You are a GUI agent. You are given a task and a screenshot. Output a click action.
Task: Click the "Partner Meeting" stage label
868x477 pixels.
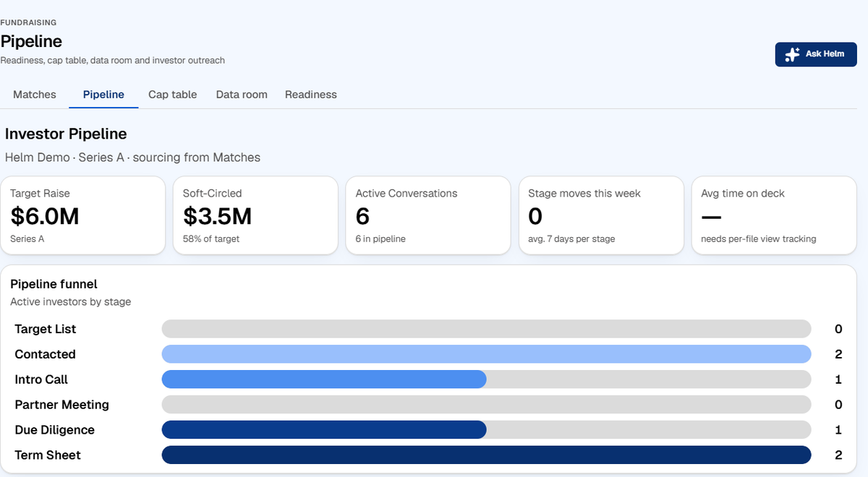pyautogui.click(x=61, y=405)
